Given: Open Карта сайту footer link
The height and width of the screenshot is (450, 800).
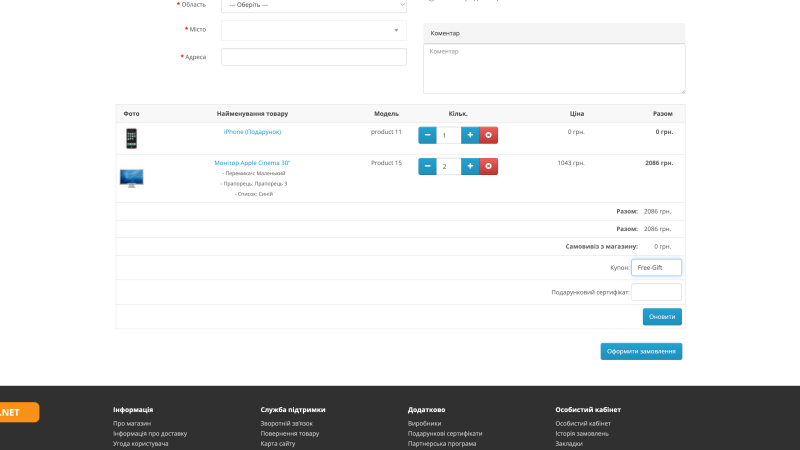Looking at the screenshot, I should point(278,444).
